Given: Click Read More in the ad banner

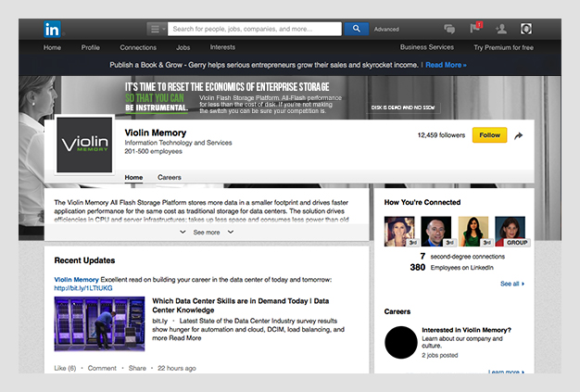Looking at the screenshot, I should (x=446, y=65).
